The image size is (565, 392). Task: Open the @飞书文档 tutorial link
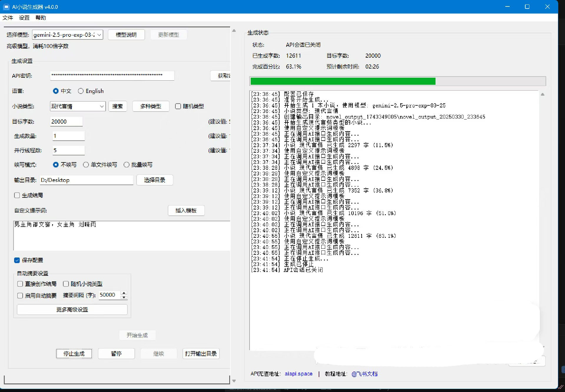pos(364,374)
